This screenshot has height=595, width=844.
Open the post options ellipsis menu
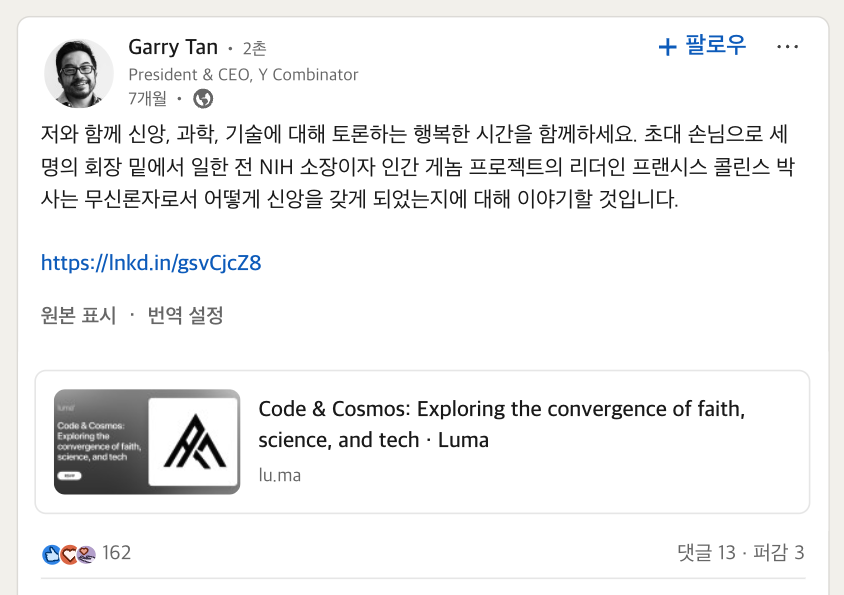tap(788, 46)
